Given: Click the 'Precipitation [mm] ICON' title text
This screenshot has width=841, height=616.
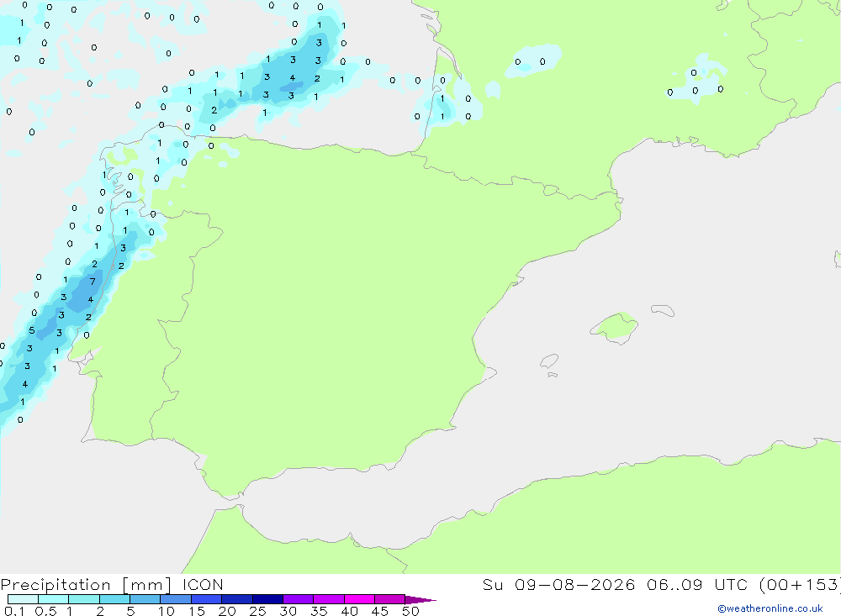Looking at the screenshot, I should tap(112, 584).
